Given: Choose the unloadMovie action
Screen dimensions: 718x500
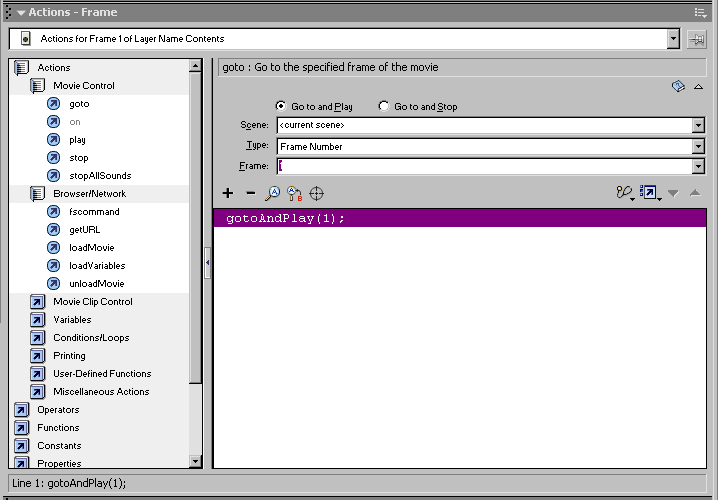Looking at the screenshot, I should 97,283.
